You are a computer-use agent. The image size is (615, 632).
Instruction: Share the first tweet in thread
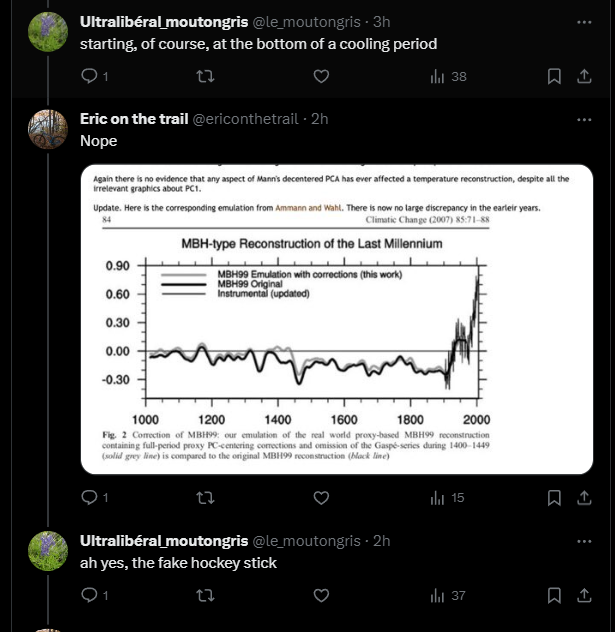point(584,76)
